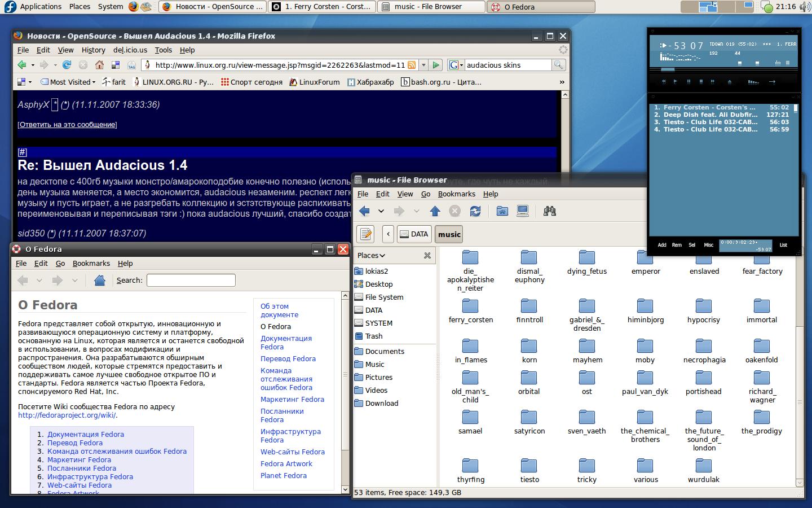Click the RSS feed icon in URL bar
Viewport: 812px width, 508px height.
point(412,65)
